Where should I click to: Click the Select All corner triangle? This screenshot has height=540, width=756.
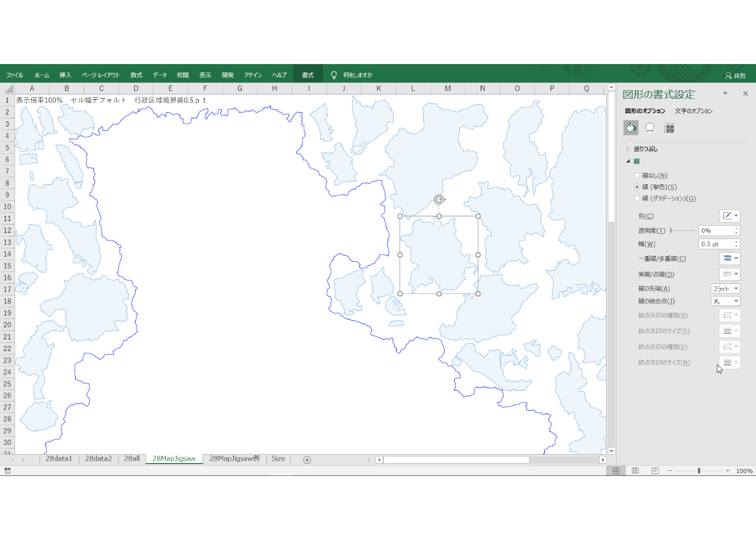point(7,88)
